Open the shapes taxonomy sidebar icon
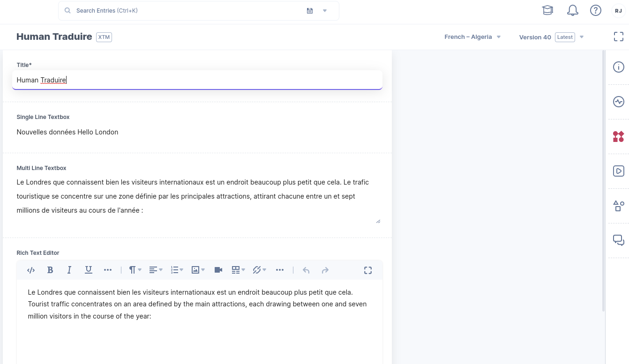 (x=619, y=206)
